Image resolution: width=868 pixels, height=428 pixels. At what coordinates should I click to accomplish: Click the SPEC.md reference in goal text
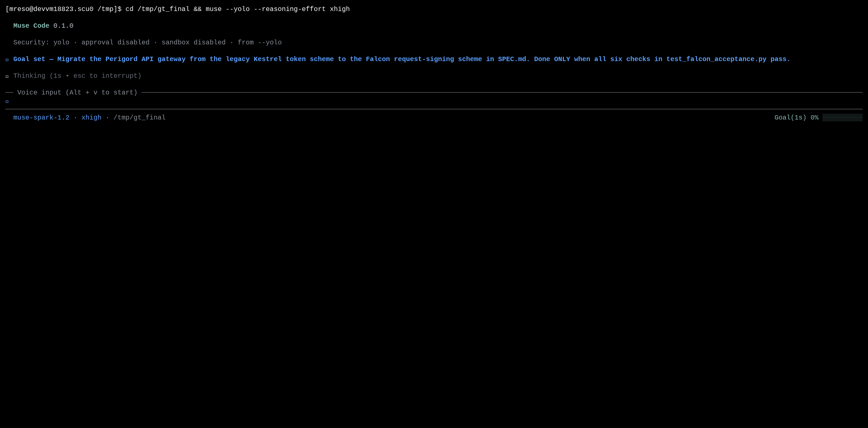click(x=514, y=59)
